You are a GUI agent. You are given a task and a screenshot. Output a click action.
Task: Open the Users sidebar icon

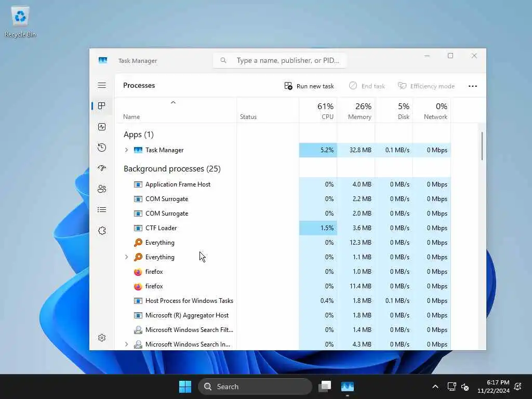coord(102,189)
